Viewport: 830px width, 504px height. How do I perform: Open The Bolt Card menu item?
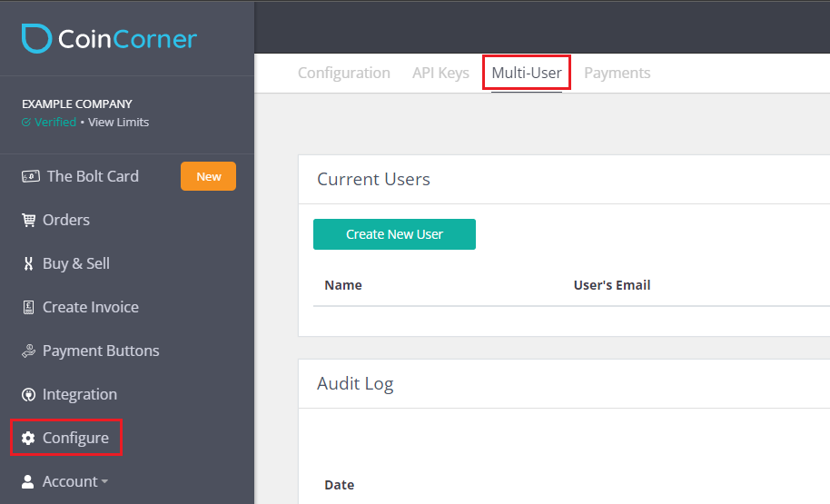[x=93, y=176]
